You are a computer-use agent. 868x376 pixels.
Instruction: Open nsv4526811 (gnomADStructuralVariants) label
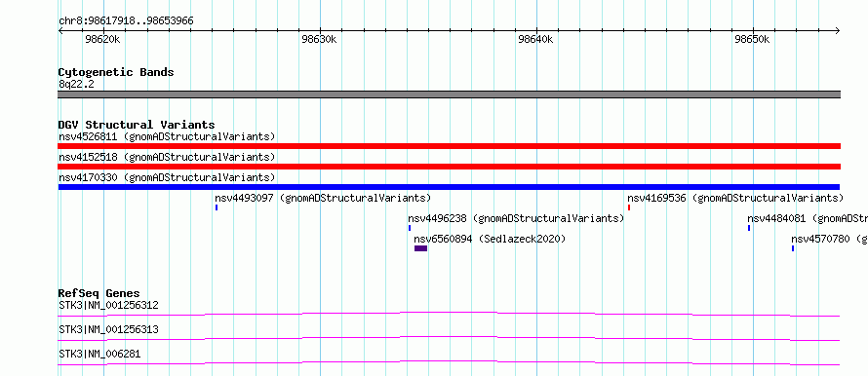click(167, 136)
